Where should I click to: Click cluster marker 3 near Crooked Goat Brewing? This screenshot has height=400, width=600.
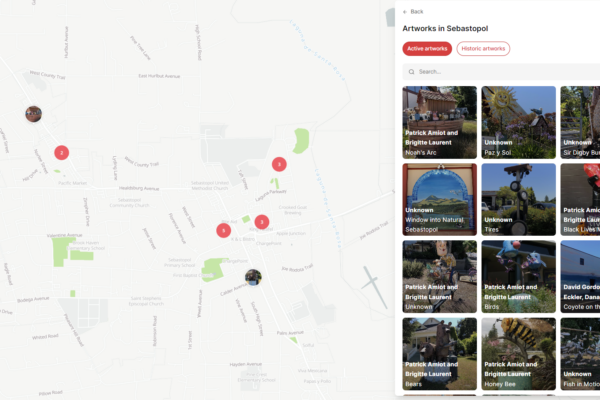click(262, 222)
